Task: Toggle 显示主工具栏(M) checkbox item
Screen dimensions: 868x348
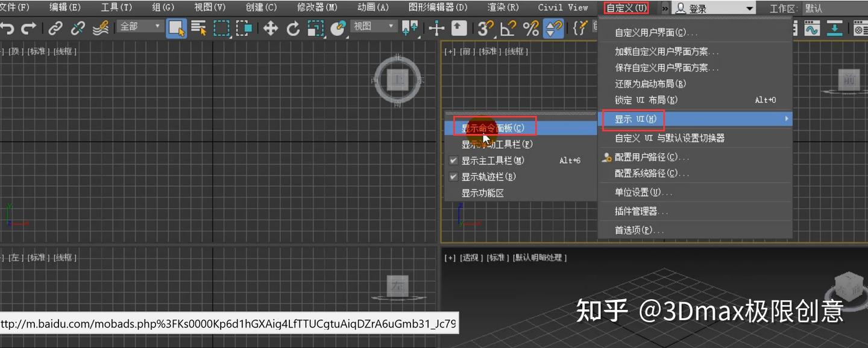Action: click(520, 160)
